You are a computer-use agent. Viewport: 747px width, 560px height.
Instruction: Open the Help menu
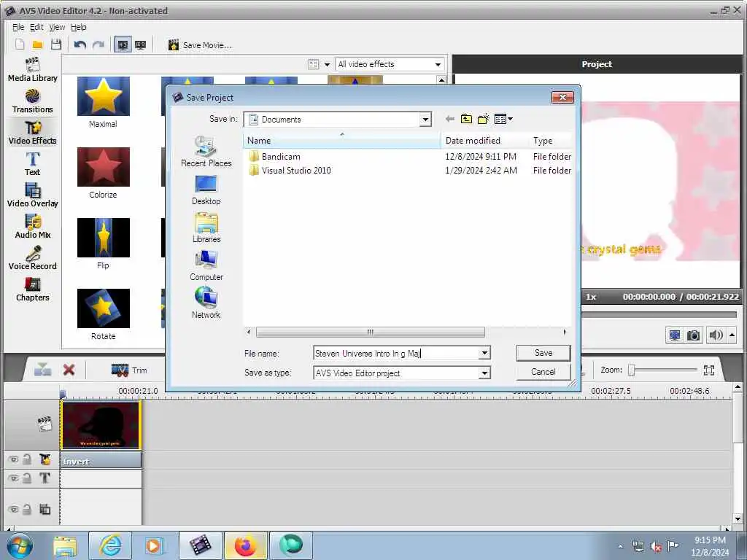tap(79, 27)
